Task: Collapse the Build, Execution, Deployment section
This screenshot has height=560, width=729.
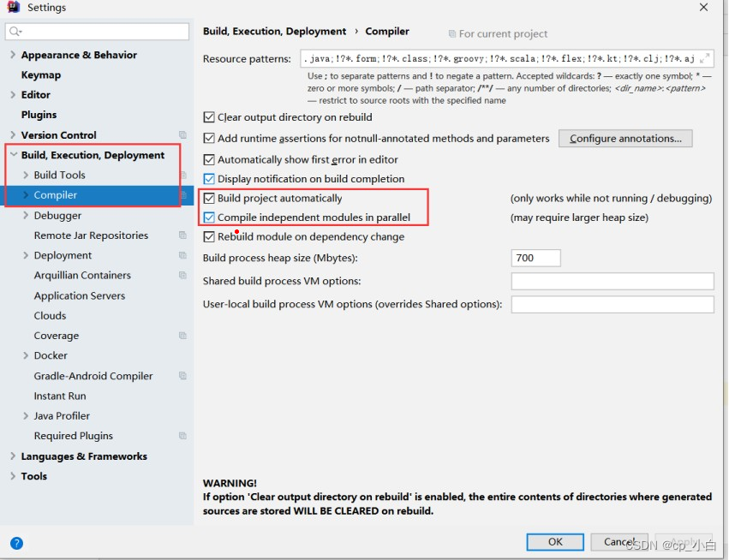Action: [x=14, y=155]
